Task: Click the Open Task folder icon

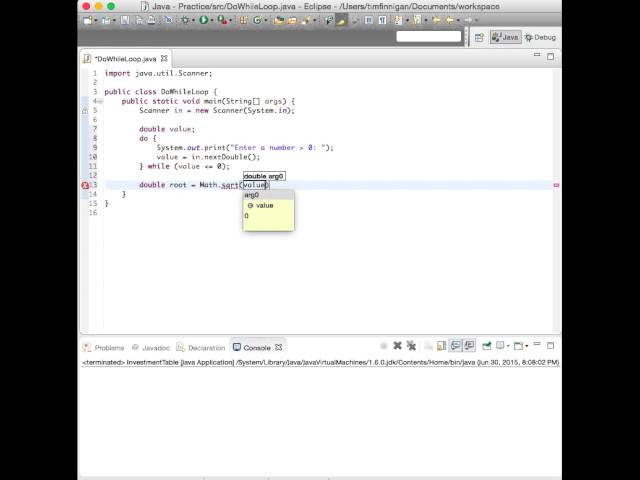Action: 292,20
